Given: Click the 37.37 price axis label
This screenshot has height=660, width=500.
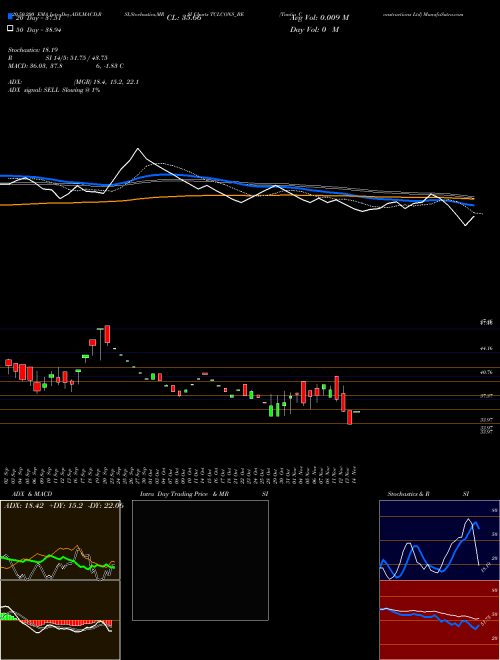Looking at the screenshot, I should (x=486, y=396).
